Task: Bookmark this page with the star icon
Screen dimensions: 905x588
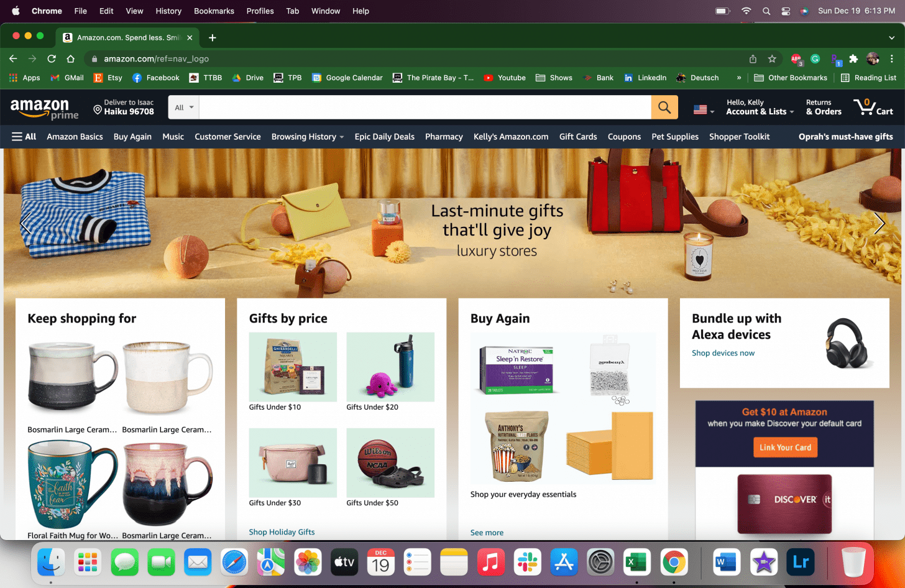Action: [x=772, y=58]
